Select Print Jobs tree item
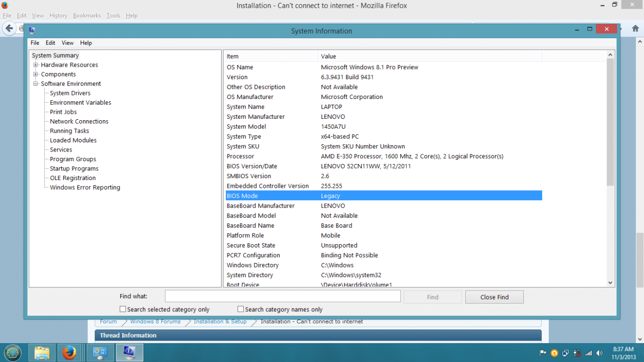The width and height of the screenshot is (644, 362). pyautogui.click(x=63, y=112)
